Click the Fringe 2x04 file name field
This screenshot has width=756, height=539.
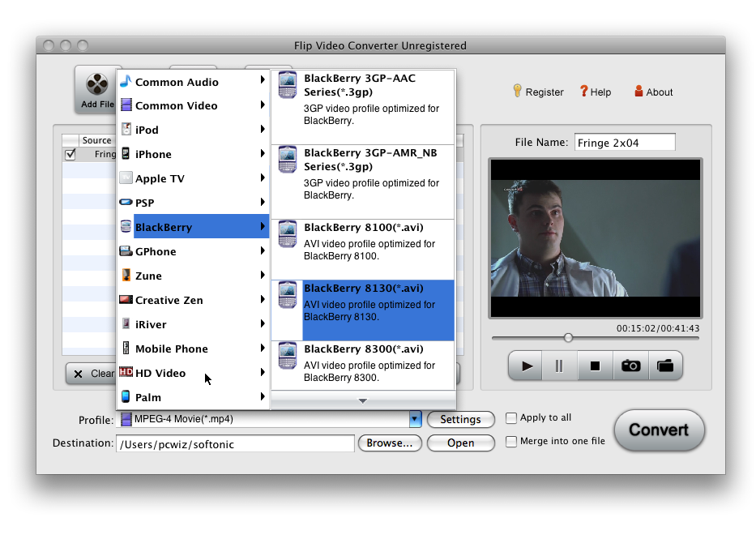624,141
